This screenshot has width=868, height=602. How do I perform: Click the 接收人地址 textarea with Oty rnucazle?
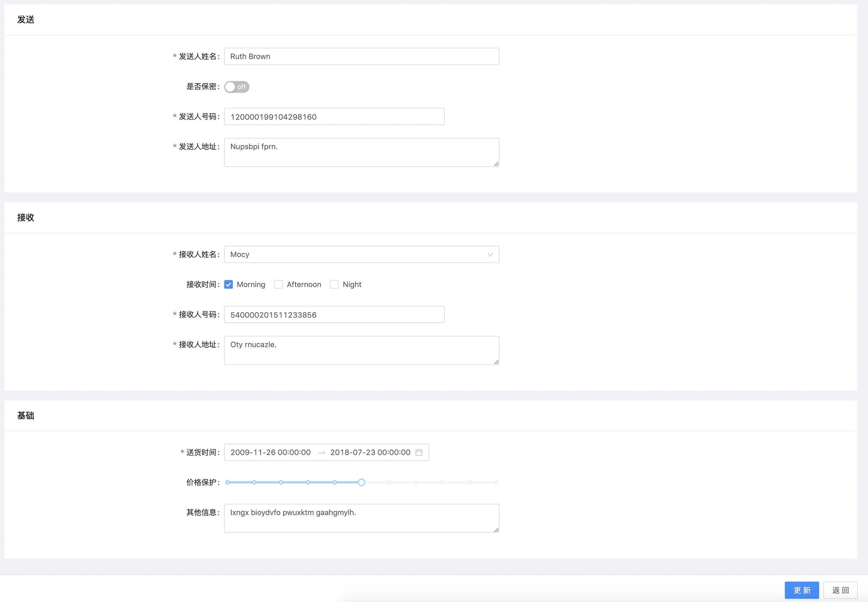[x=361, y=350]
